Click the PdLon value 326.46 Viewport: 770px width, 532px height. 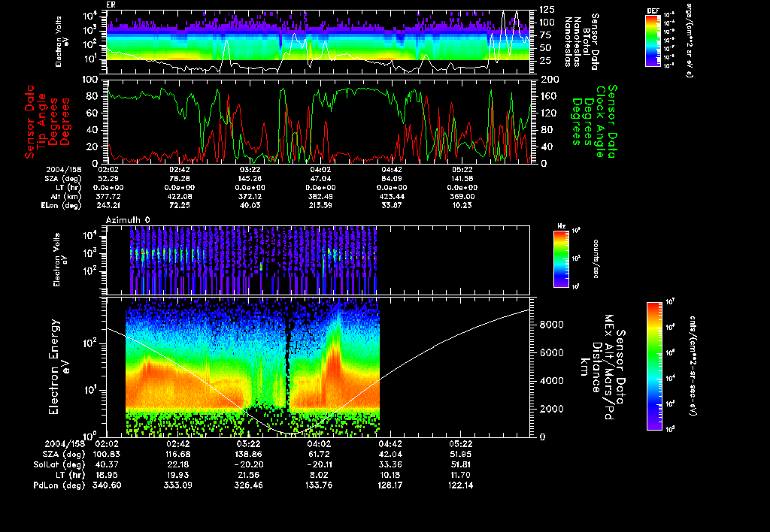(x=248, y=485)
